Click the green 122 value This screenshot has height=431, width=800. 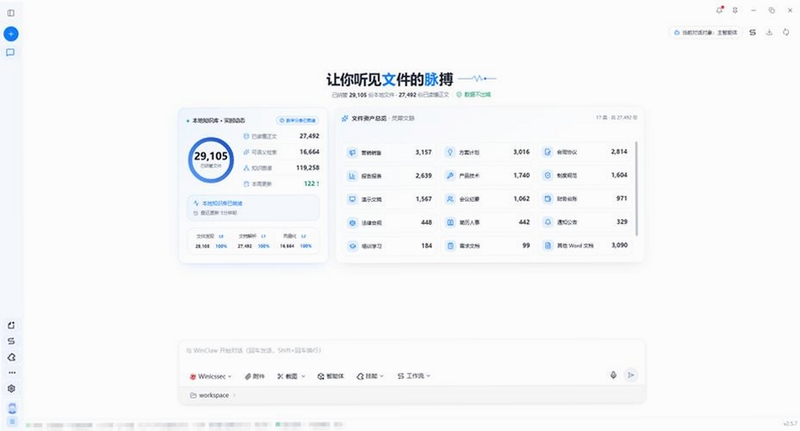click(x=311, y=184)
